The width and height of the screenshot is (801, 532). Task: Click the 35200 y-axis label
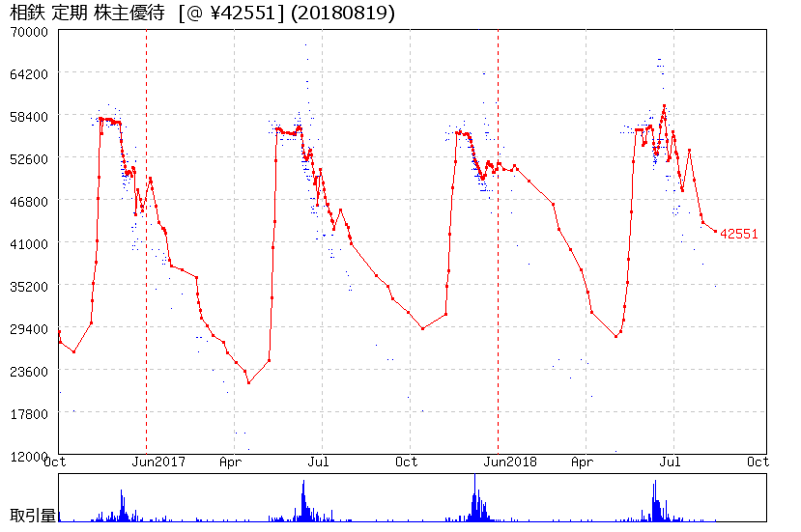point(29,286)
